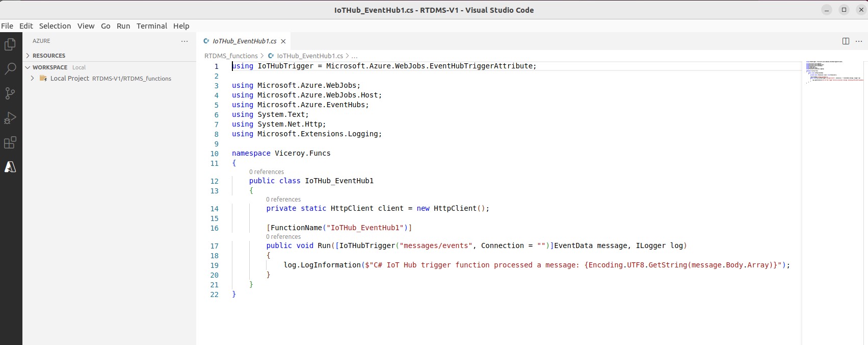Image resolution: width=868 pixels, height=345 pixels.
Task: Expand the Local Project tree node
Action: point(33,79)
